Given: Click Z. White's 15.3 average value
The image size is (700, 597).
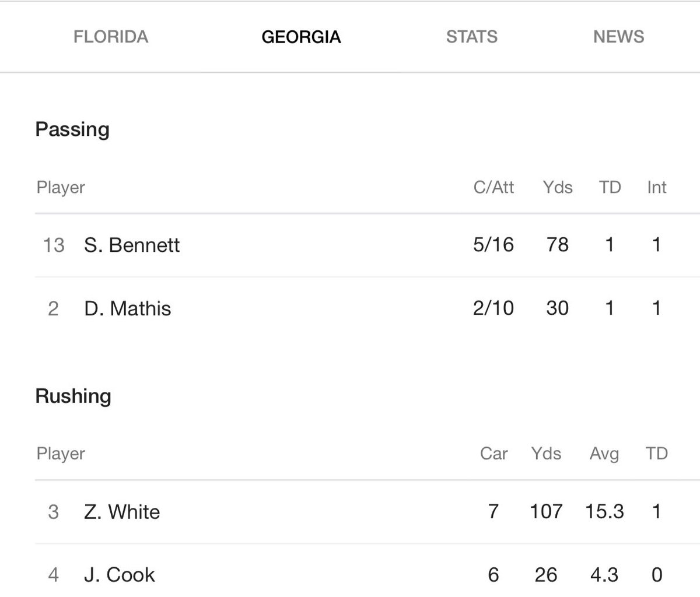Looking at the screenshot, I should (x=604, y=511).
